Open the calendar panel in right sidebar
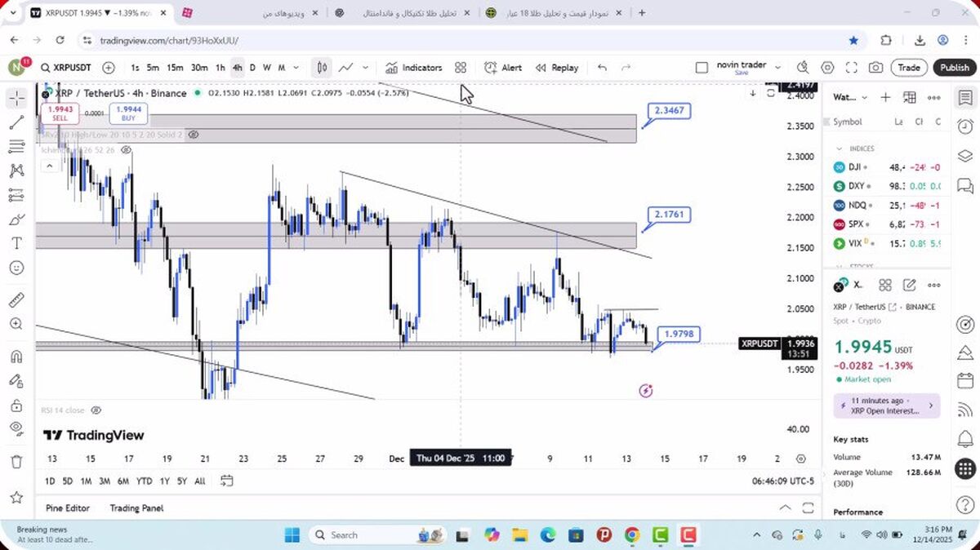This screenshot has width=980, height=550. click(x=965, y=381)
